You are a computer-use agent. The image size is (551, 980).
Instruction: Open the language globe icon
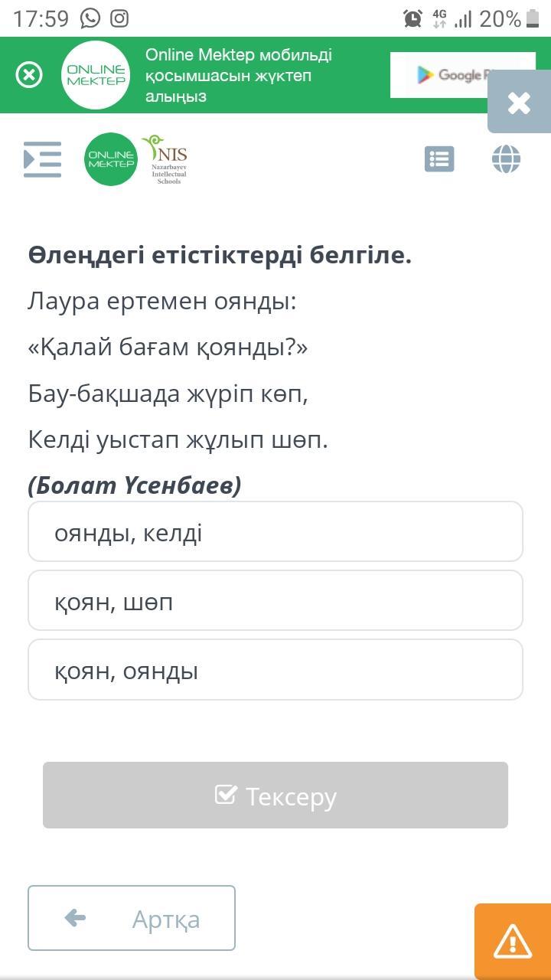coord(506,159)
